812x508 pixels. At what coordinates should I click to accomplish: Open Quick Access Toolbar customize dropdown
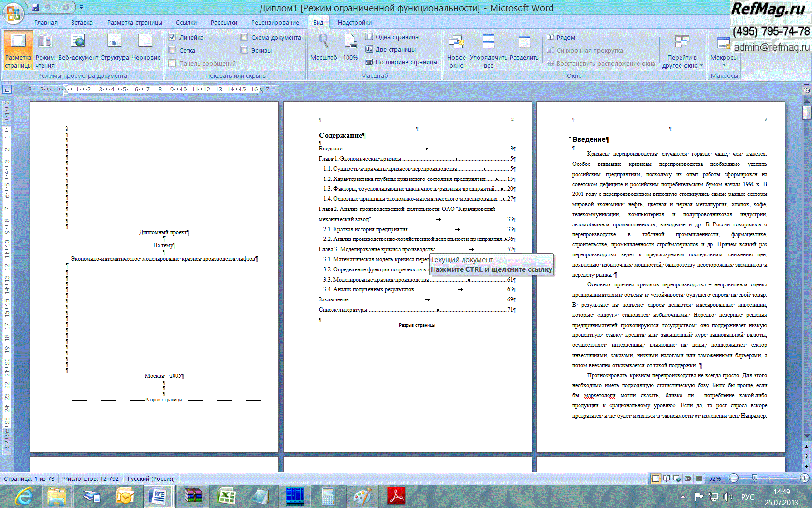pos(82,8)
